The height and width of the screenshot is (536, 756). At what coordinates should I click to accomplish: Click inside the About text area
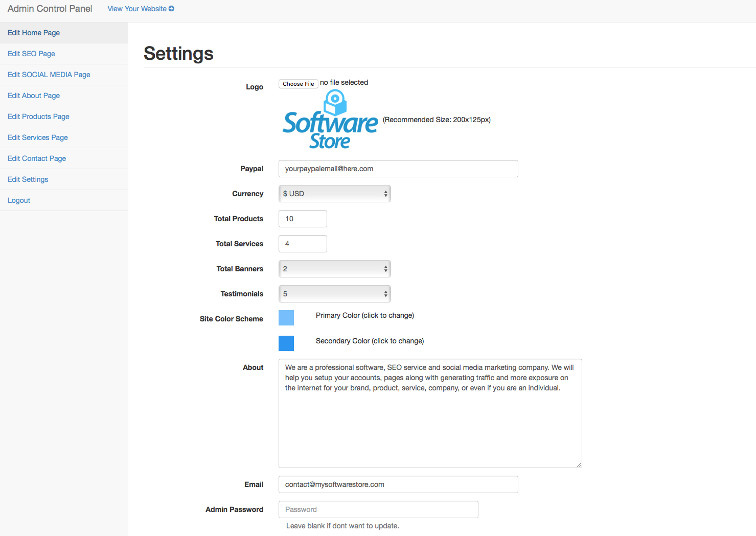point(430,413)
